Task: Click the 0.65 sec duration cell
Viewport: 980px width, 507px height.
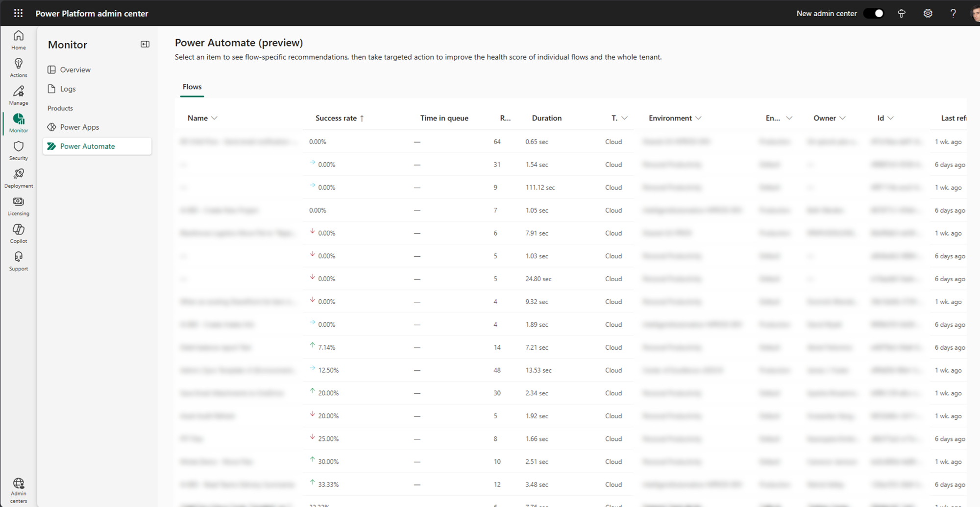Action: coord(537,142)
